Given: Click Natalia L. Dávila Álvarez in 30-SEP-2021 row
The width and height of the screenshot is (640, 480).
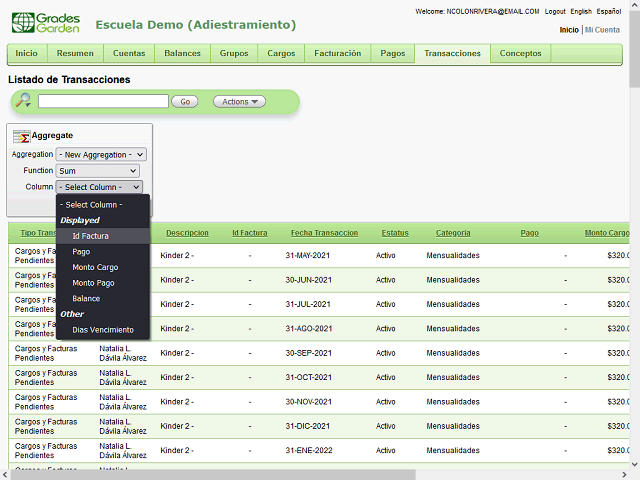Looking at the screenshot, I should click(x=123, y=353).
